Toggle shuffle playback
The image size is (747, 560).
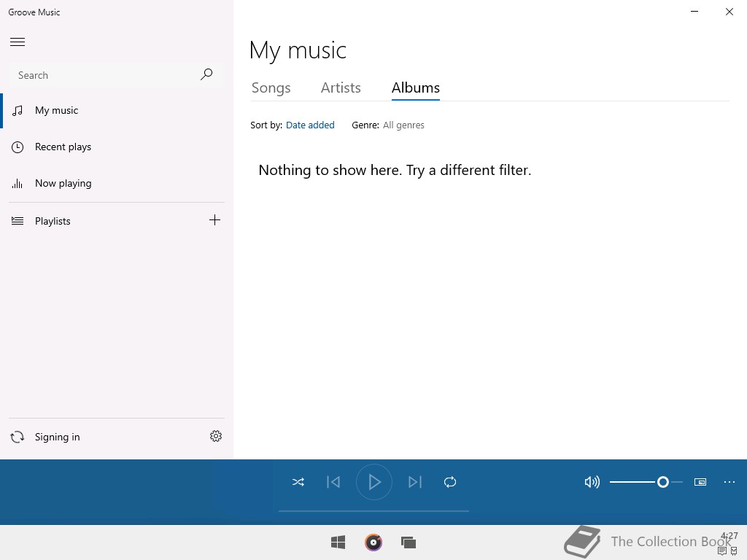298,483
